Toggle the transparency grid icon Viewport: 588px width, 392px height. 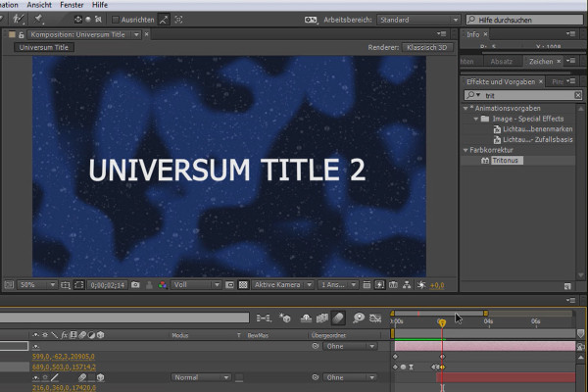pos(243,285)
